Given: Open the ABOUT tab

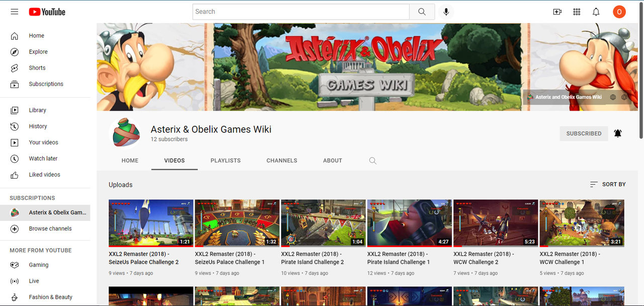Looking at the screenshot, I should click(x=333, y=161).
